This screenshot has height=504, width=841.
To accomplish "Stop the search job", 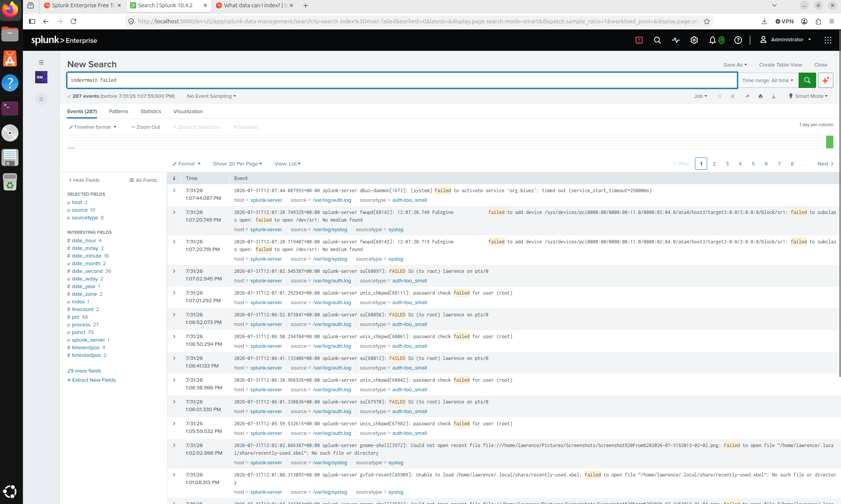I will coord(732,96).
